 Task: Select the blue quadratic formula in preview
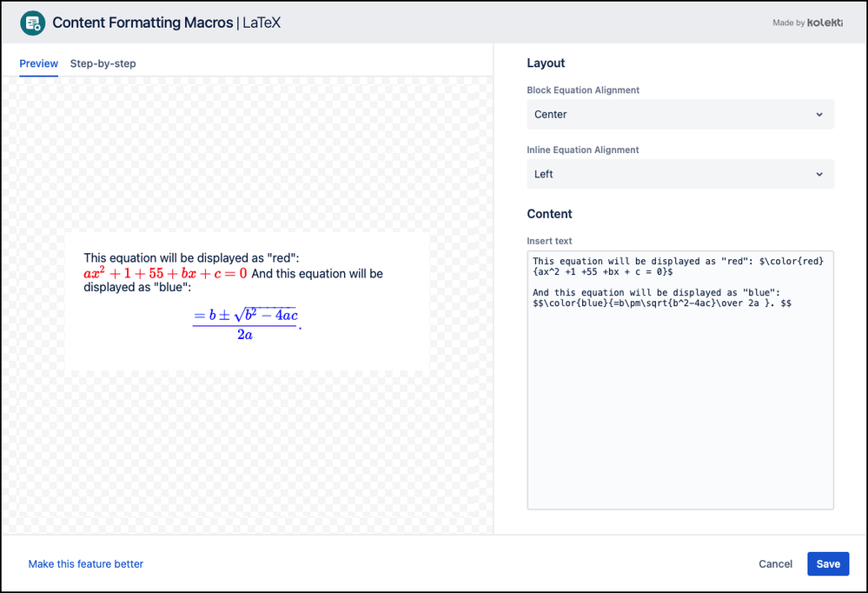[x=246, y=322]
